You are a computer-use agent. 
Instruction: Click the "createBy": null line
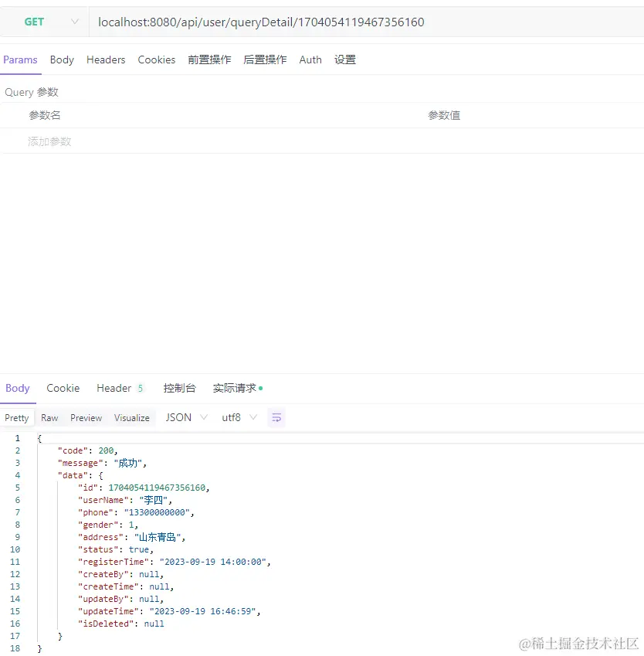(x=121, y=574)
